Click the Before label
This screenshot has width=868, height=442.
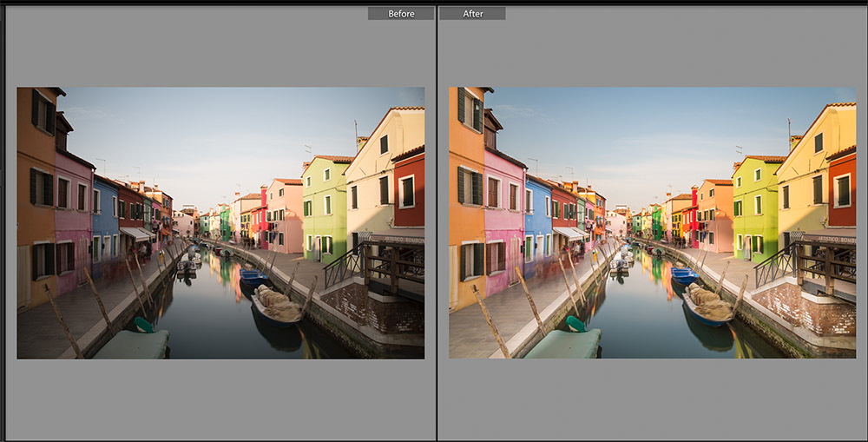point(401,14)
